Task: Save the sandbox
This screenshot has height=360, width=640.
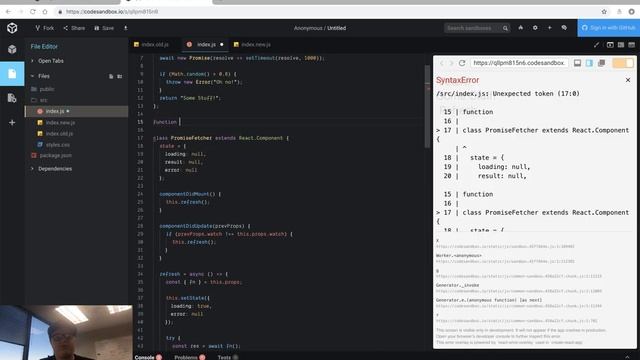Action: tap(104, 28)
